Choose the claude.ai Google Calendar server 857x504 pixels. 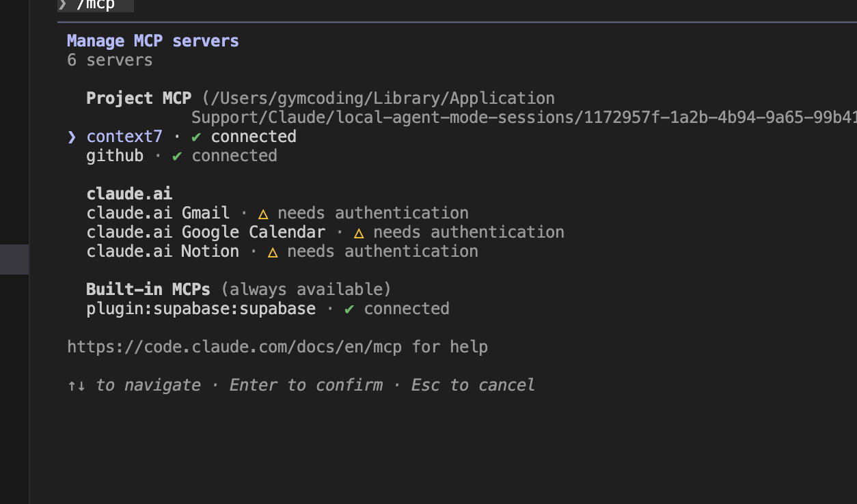point(206,232)
